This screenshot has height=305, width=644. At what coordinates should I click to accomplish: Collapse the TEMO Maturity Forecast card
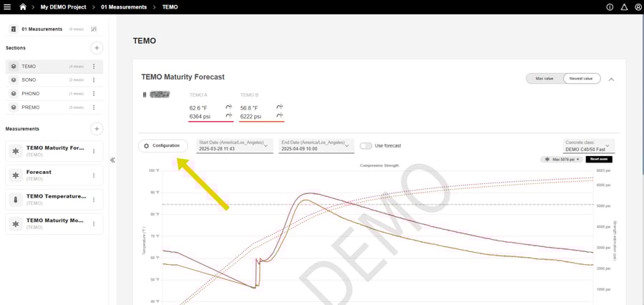pos(611,79)
